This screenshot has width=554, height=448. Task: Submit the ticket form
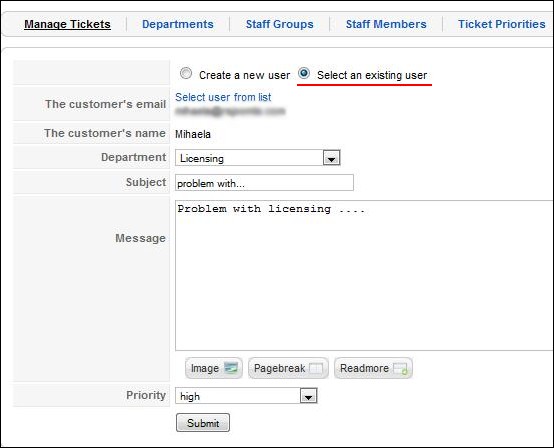pos(203,423)
